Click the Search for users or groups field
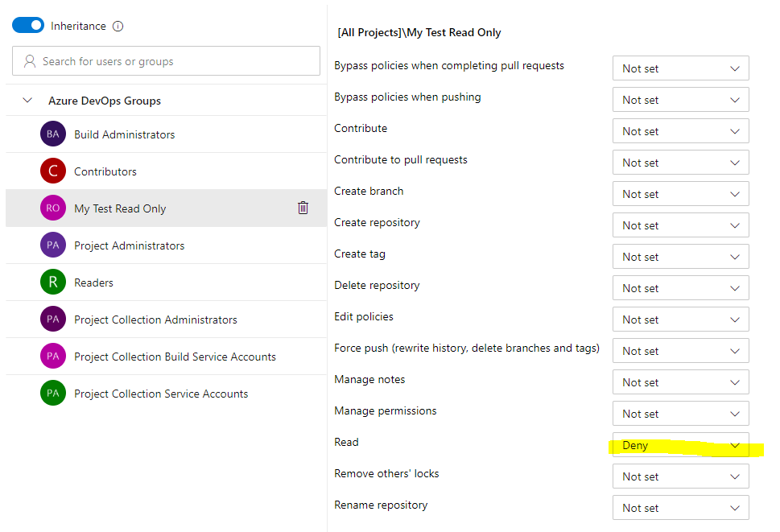The height and width of the screenshot is (532, 780). point(166,61)
